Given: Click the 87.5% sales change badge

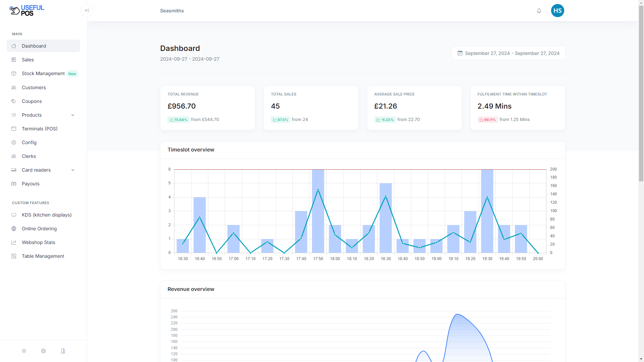Looking at the screenshot, I should click(x=280, y=120).
